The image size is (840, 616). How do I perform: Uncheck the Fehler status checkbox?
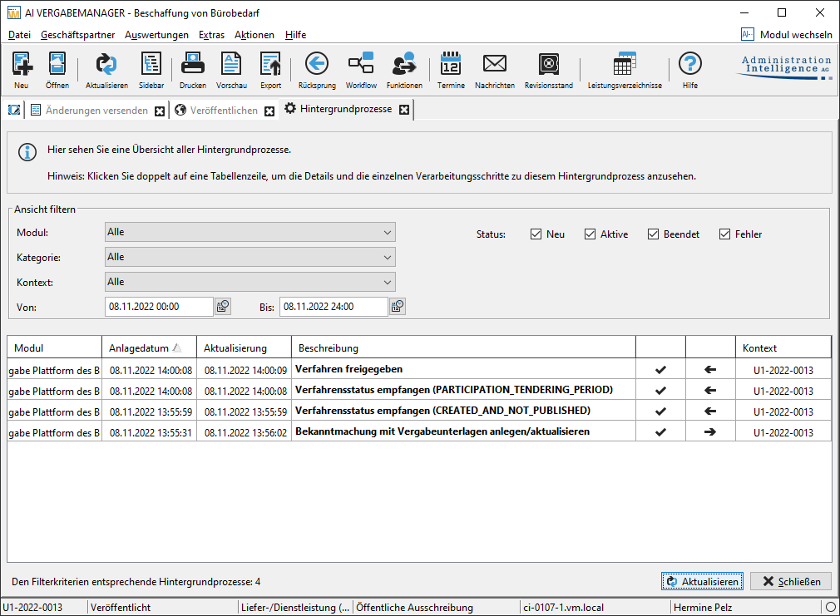point(725,234)
